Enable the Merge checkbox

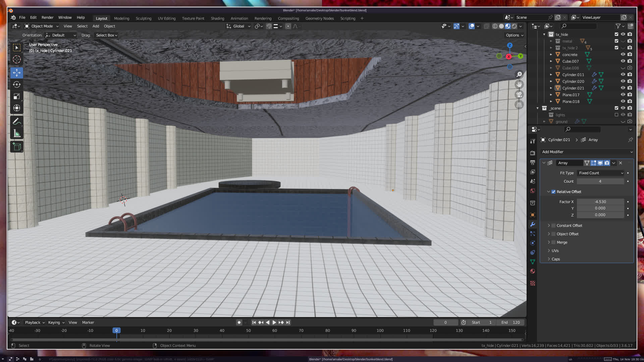[553, 242]
